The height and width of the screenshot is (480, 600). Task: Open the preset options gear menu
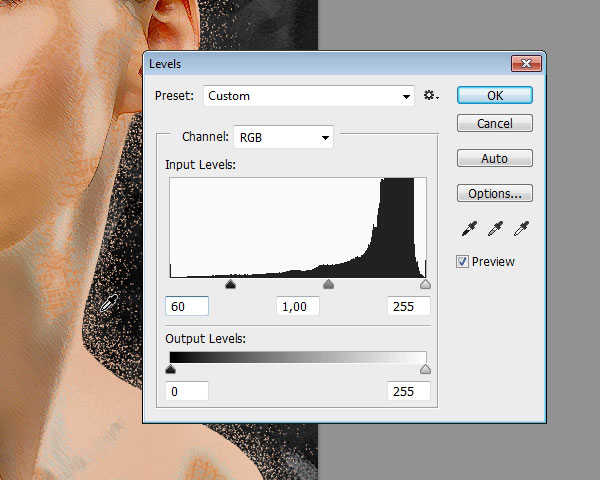(430, 96)
